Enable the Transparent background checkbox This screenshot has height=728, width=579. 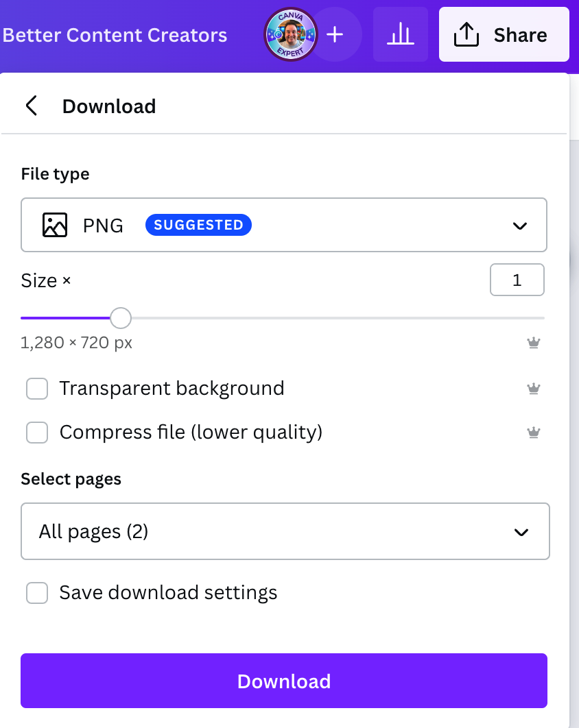pos(37,388)
